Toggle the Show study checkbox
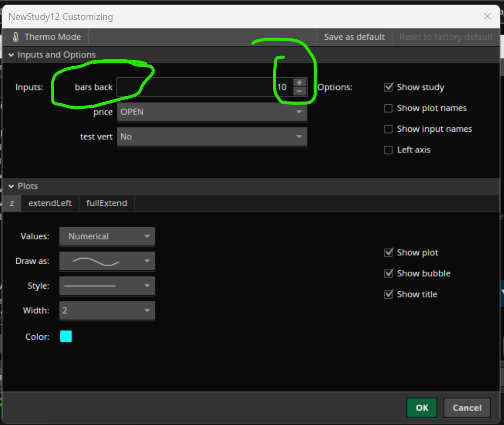The height and width of the screenshot is (425, 504). pyautogui.click(x=388, y=87)
